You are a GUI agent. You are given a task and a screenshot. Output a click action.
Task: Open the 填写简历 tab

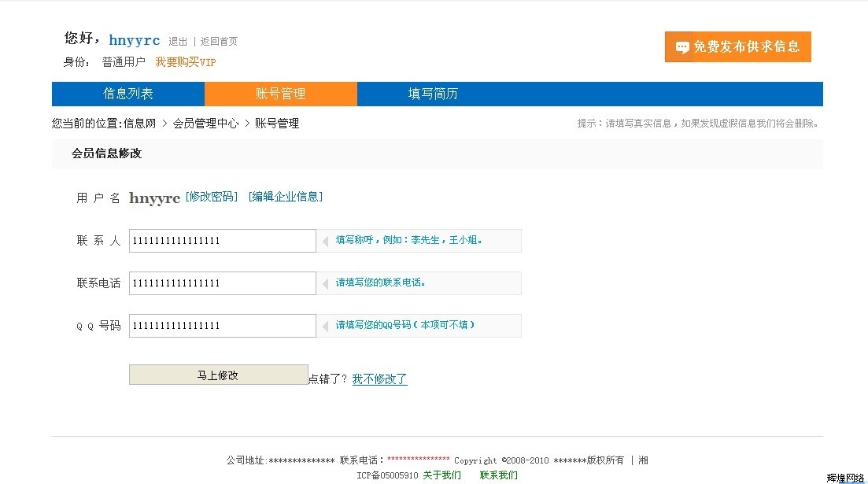point(433,94)
